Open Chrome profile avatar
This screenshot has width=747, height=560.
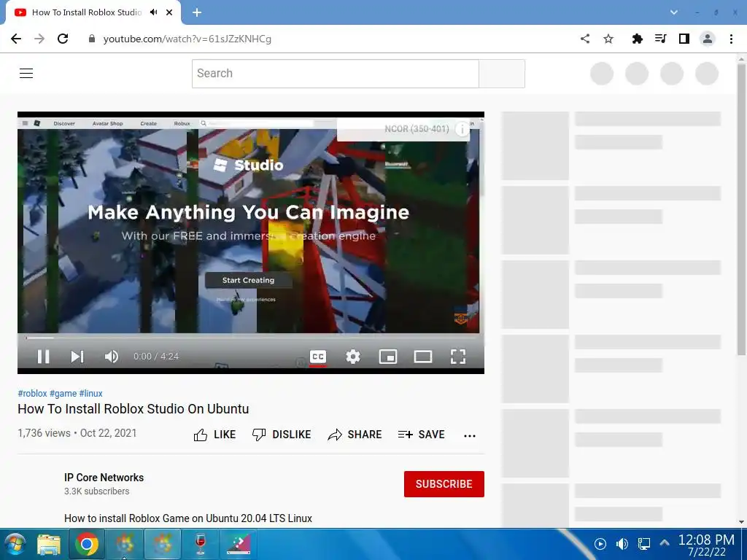[x=708, y=39]
